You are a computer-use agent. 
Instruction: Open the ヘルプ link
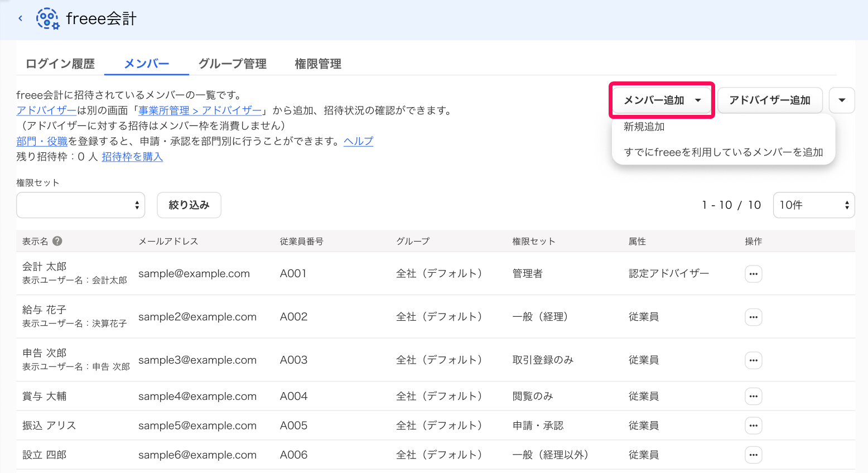click(x=358, y=141)
